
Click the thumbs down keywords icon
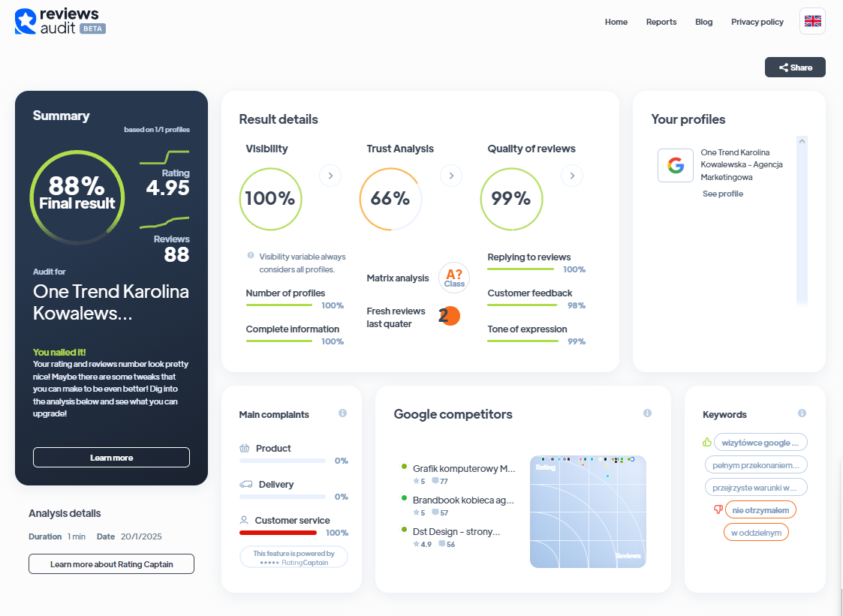[x=718, y=509]
